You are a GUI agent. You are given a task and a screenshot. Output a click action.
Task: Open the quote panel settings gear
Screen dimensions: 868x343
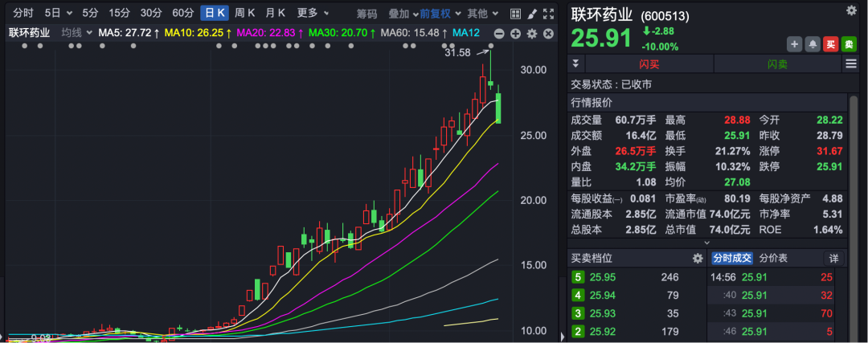[x=851, y=10]
